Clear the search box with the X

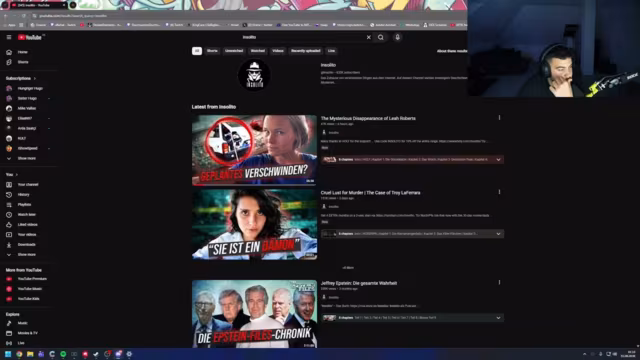[369, 37]
